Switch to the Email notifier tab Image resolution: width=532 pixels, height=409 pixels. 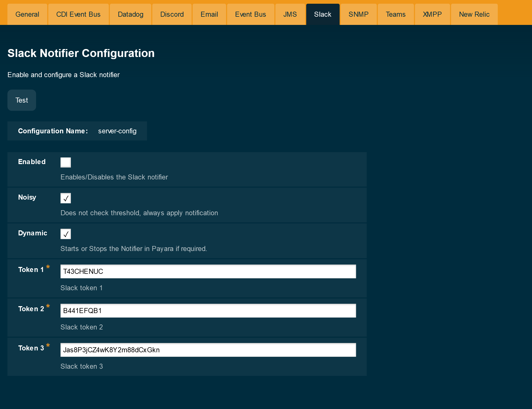209,14
